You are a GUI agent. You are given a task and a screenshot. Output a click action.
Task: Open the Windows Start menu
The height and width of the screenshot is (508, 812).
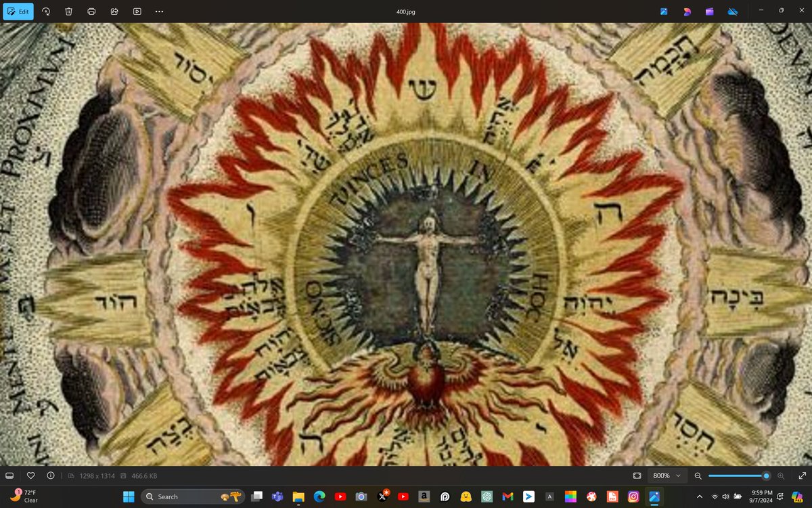pyautogui.click(x=128, y=496)
